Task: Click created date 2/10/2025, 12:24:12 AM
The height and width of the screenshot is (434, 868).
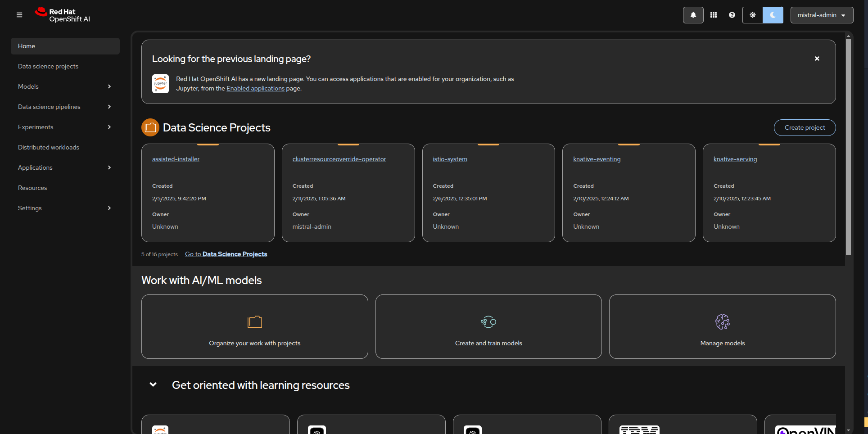Action: click(x=601, y=199)
